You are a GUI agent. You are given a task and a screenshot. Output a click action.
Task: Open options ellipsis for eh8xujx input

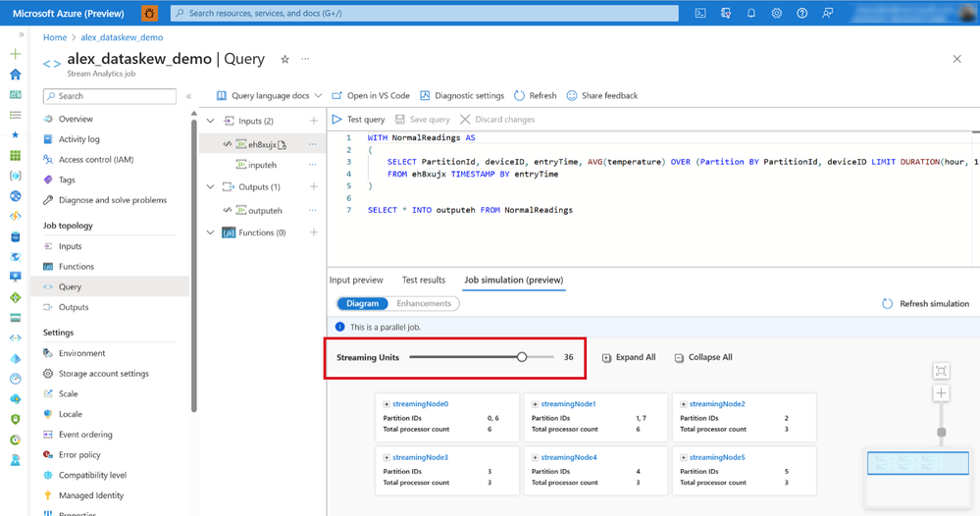point(313,144)
